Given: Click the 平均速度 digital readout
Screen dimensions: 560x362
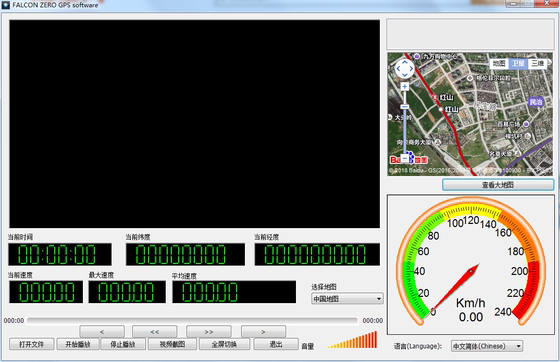Looking at the screenshot, I should pyautogui.click(x=234, y=292).
